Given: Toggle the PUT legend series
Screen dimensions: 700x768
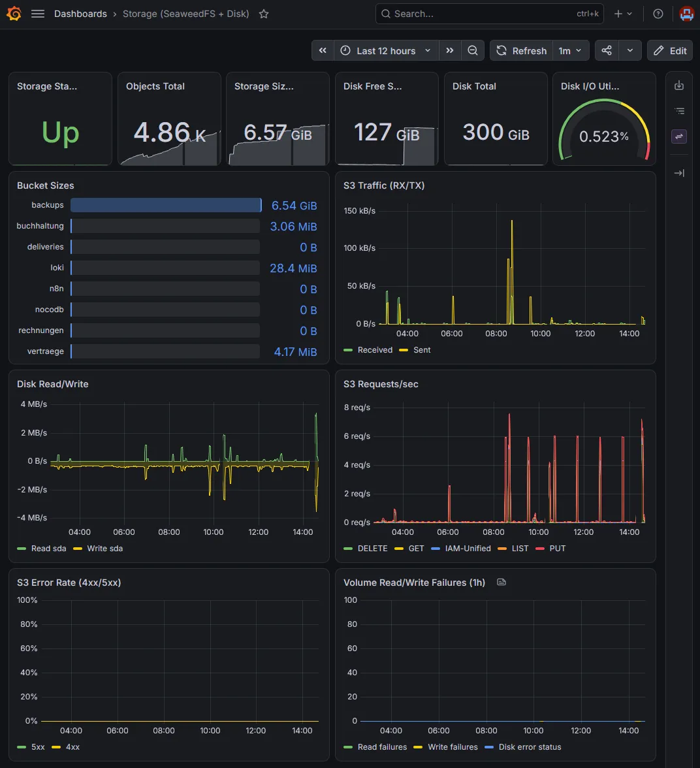Looking at the screenshot, I should (558, 549).
